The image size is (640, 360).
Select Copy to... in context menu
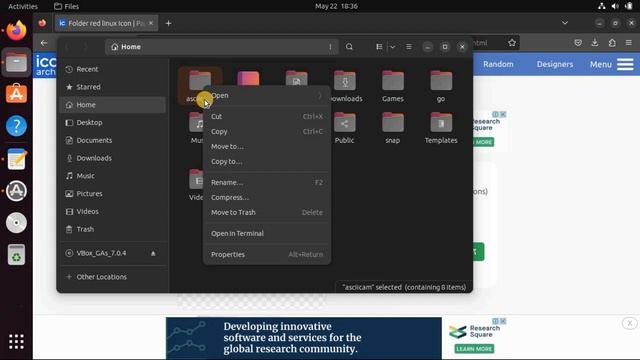point(267,162)
